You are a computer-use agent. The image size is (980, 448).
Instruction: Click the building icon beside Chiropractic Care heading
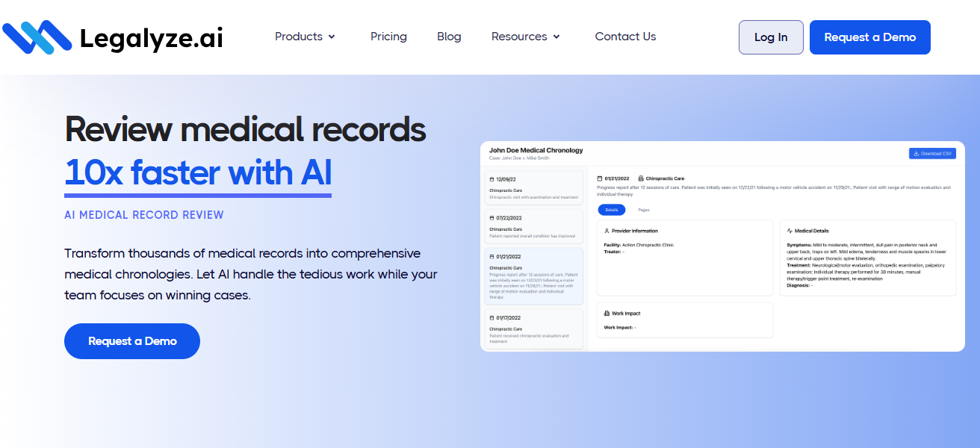coord(641,178)
